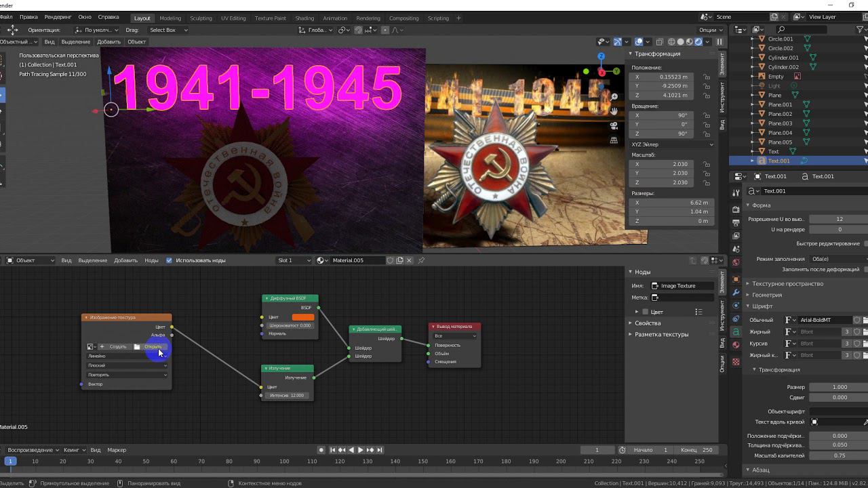This screenshot has height=488, width=868.
Task: Switch to the UV Editing workspace tab
Action: pos(233,18)
